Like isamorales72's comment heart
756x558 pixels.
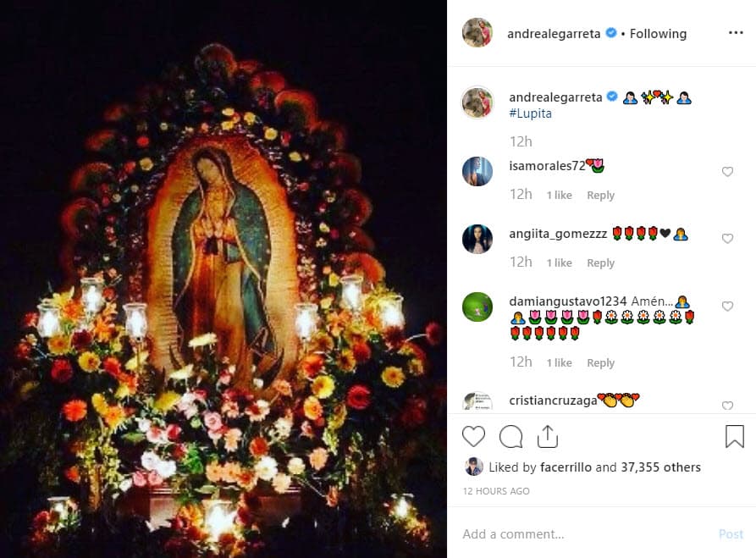click(727, 171)
